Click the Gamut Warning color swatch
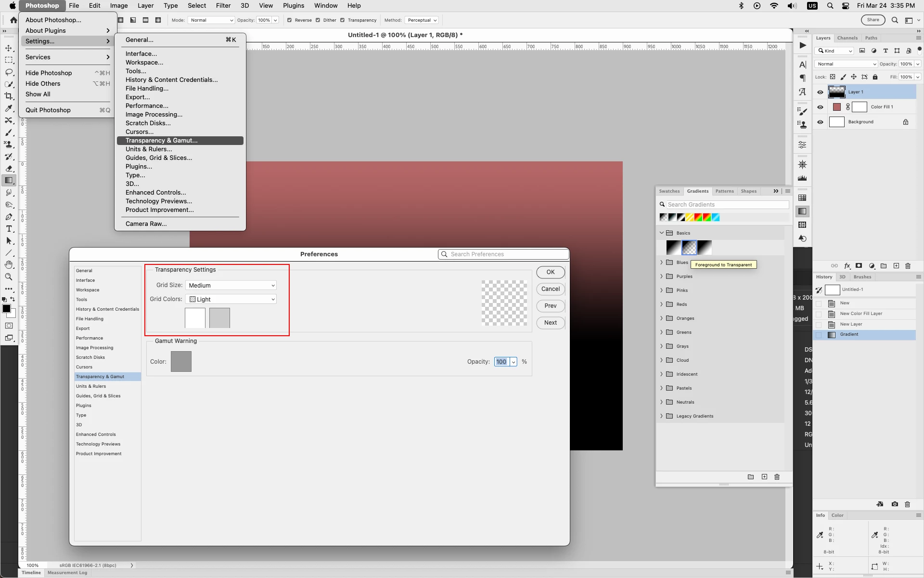This screenshot has width=924, height=578. coord(181,362)
